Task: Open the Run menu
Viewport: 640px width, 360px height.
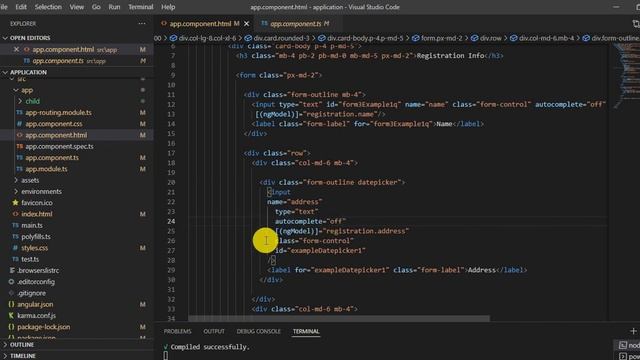Action: 114,7
